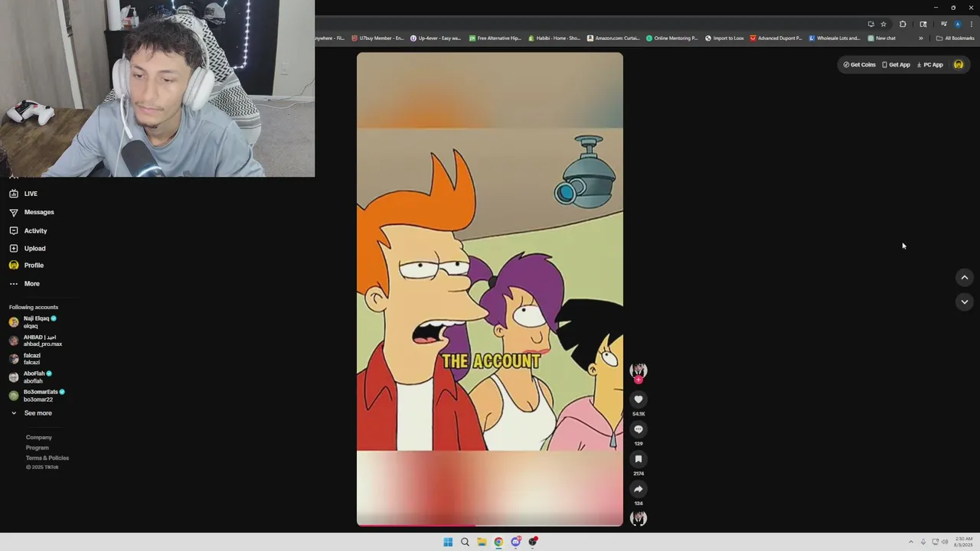Viewport: 980px width, 551px height.
Task: Open the video comments
Action: 639,429
